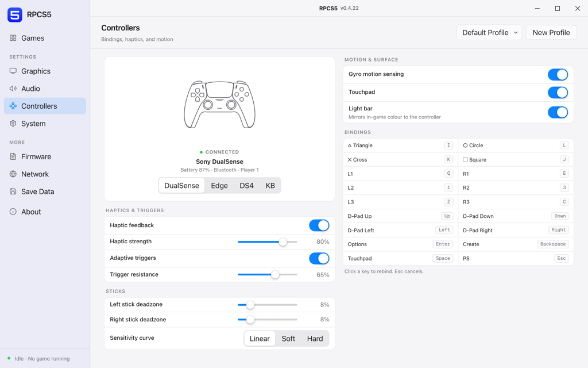Switch to the Edge controller tab

coord(219,186)
